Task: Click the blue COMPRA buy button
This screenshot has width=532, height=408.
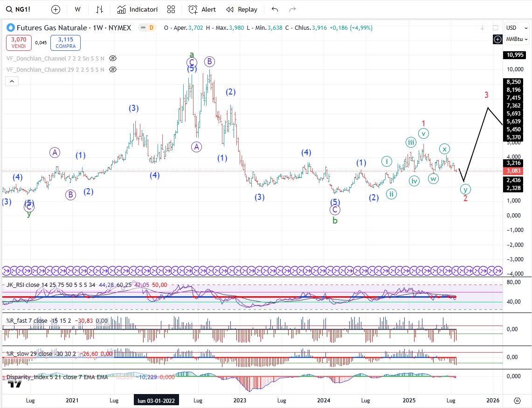Action: tap(66, 43)
